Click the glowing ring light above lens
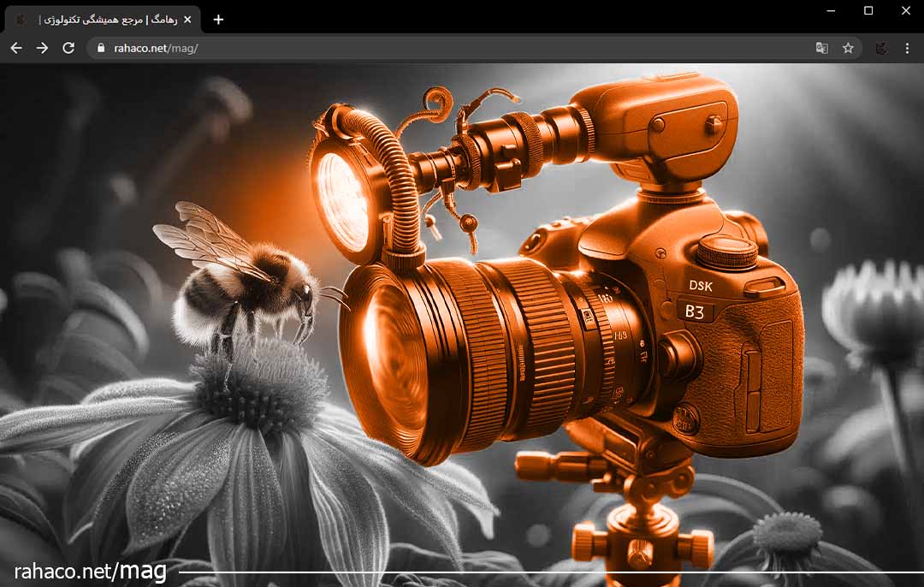The height and width of the screenshot is (587, 924). tap(341, 194)
